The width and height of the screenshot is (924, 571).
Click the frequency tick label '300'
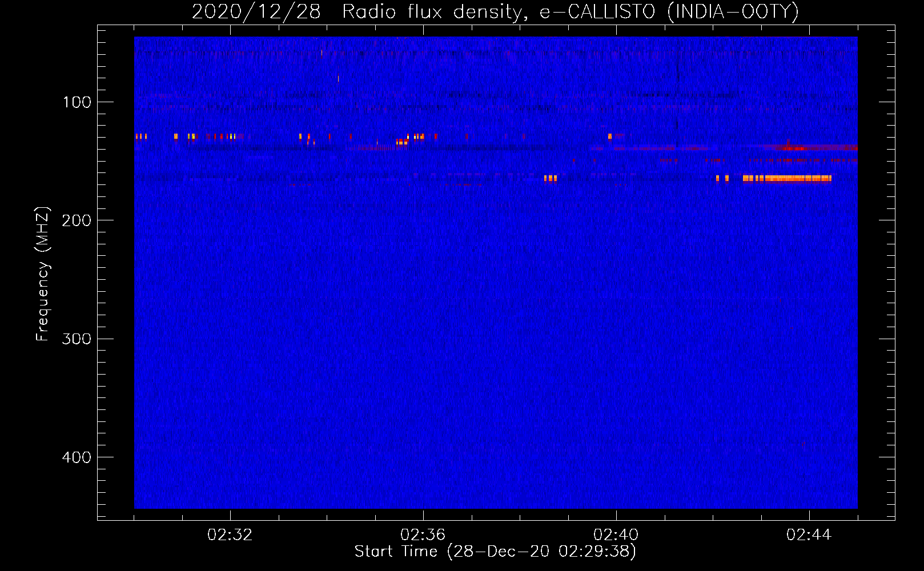pos(77,339)
